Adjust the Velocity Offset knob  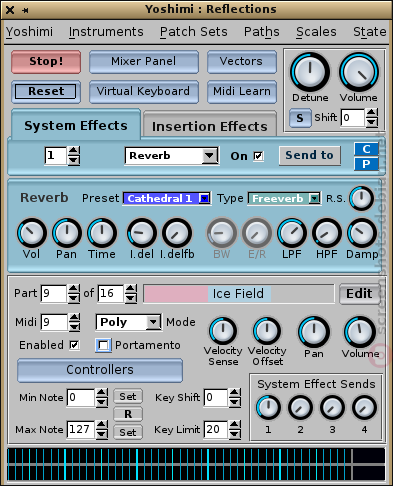267,331
